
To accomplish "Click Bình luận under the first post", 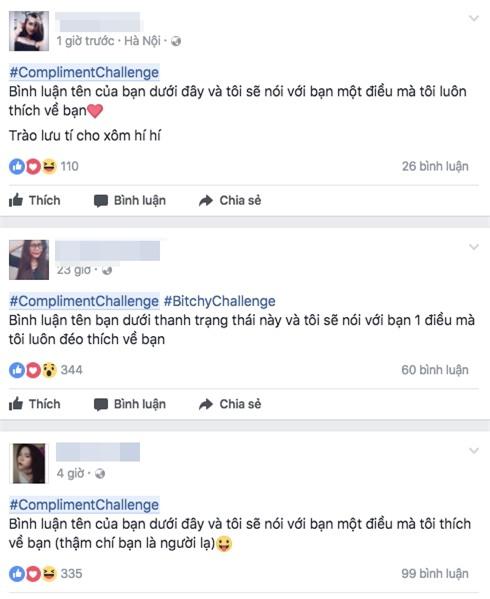I will coord(130,200).
